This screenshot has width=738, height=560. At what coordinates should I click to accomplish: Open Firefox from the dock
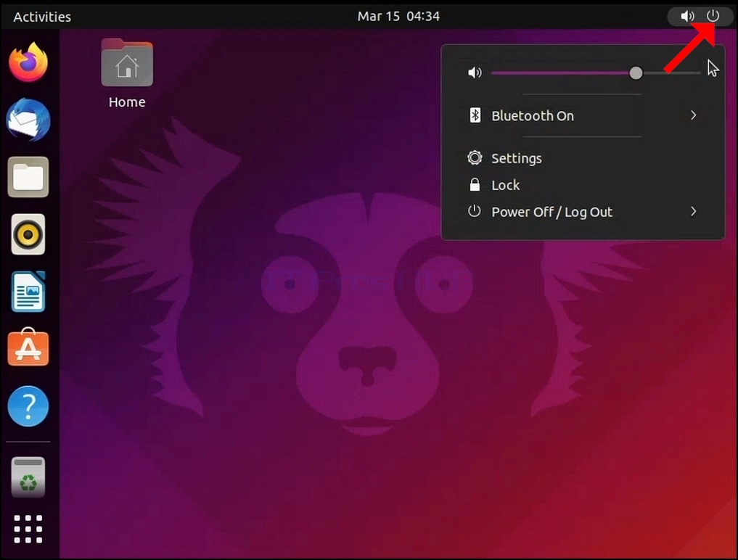click(28, 62)
